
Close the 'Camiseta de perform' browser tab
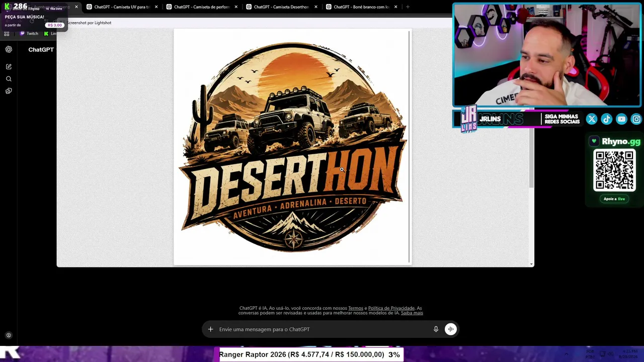tap(236, 7)
